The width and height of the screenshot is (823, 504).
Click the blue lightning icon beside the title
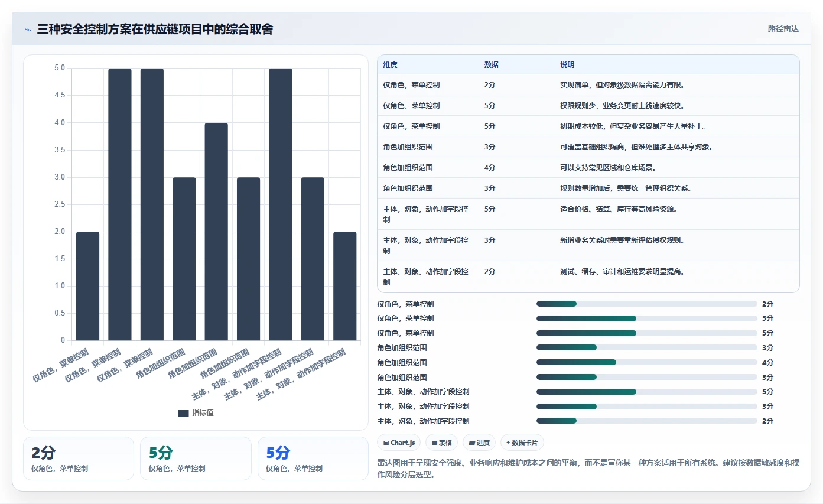(28, 30)
